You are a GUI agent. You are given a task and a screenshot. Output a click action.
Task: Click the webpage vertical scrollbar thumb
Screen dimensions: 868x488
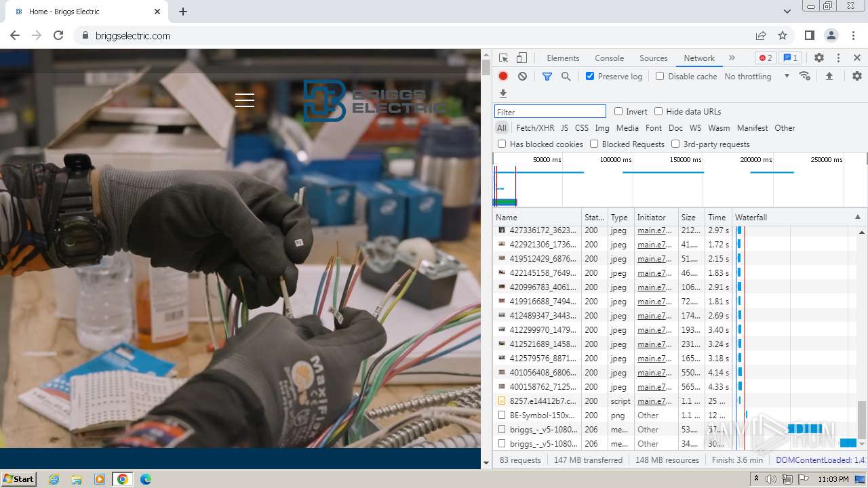click(x=486, y=67)
